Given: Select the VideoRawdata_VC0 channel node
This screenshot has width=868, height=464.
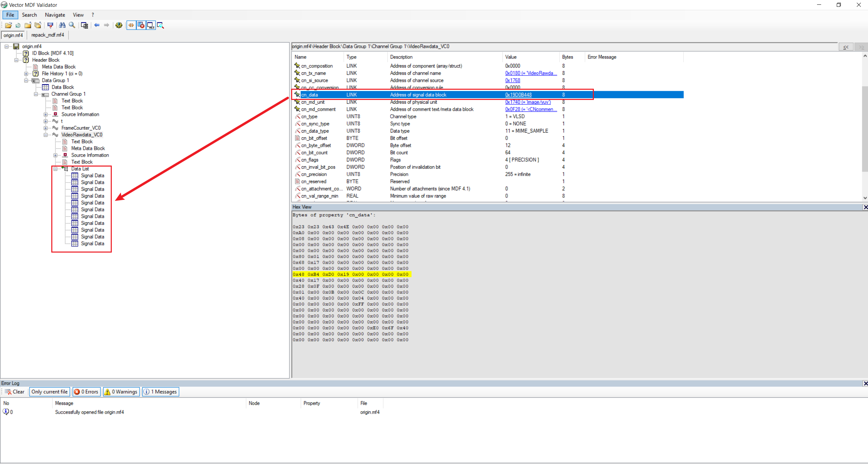Looking at the screenshot, I should point(82,135).
